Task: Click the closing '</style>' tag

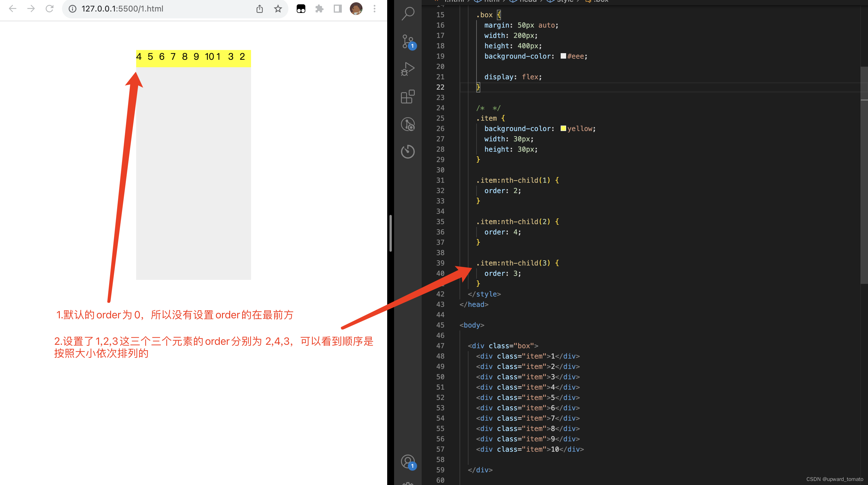Action: 484,294
